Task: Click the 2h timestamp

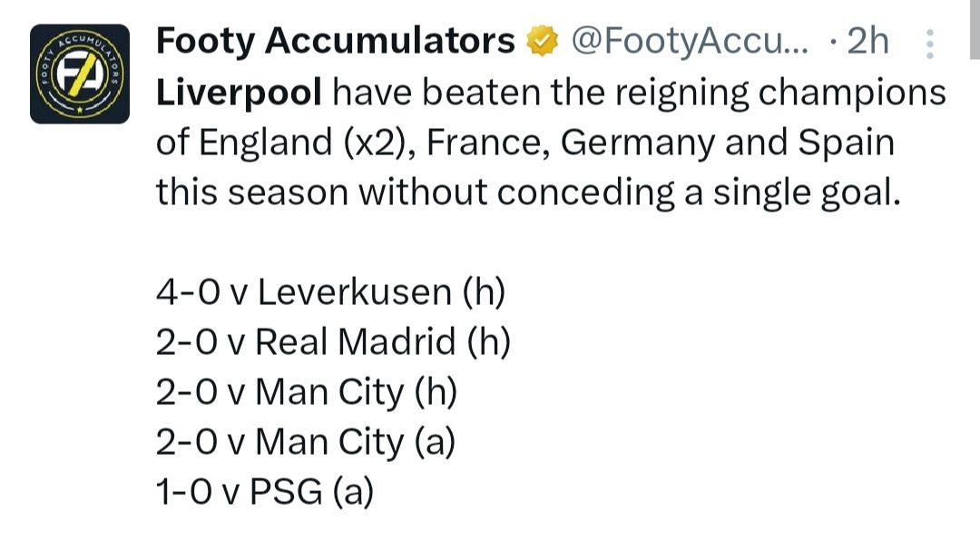Action: 867,41
